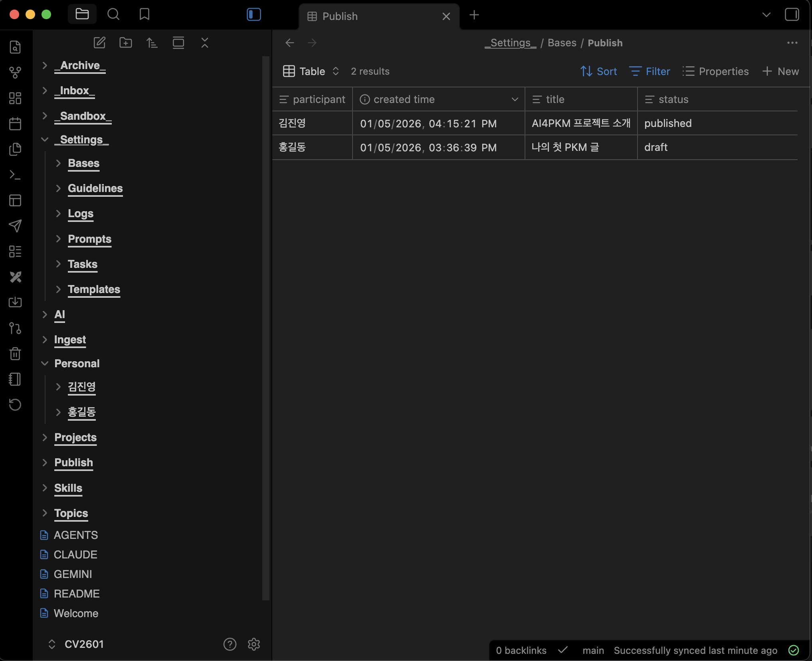Click the new note pencil icon

[x=99, y=43]
